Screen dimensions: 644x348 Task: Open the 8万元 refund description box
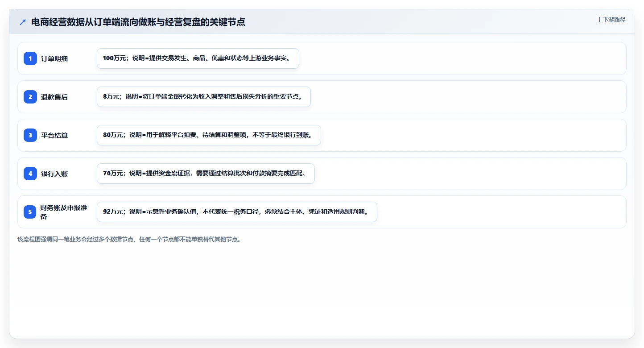[204, 97]
